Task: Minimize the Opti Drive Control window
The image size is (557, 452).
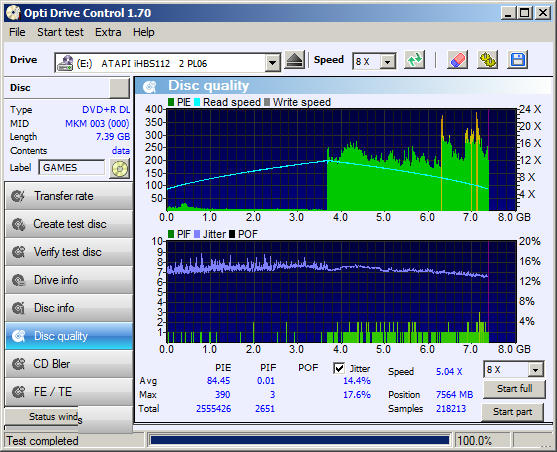Action: point(508,13)
